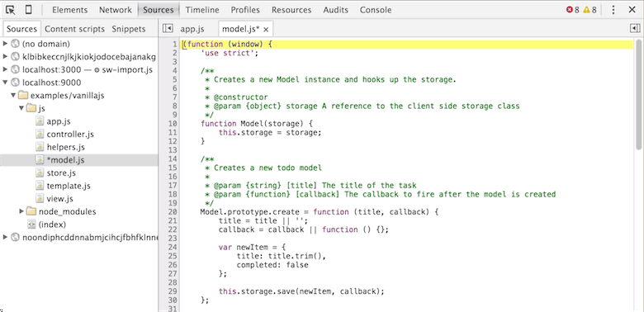Collapse the localhost:9000 tree node
644x312 pixels.
[x=5, y=83]
